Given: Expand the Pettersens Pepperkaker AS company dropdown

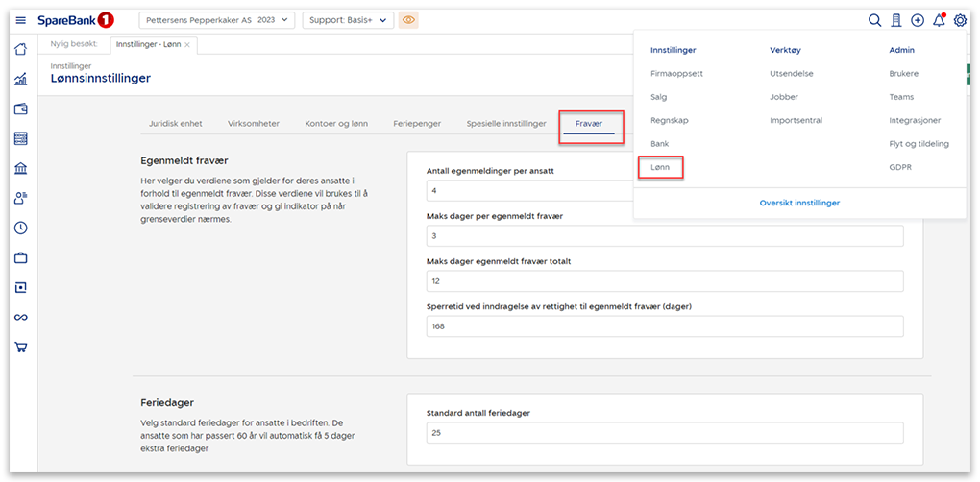Looking at the screenshot, I should 217,20.
